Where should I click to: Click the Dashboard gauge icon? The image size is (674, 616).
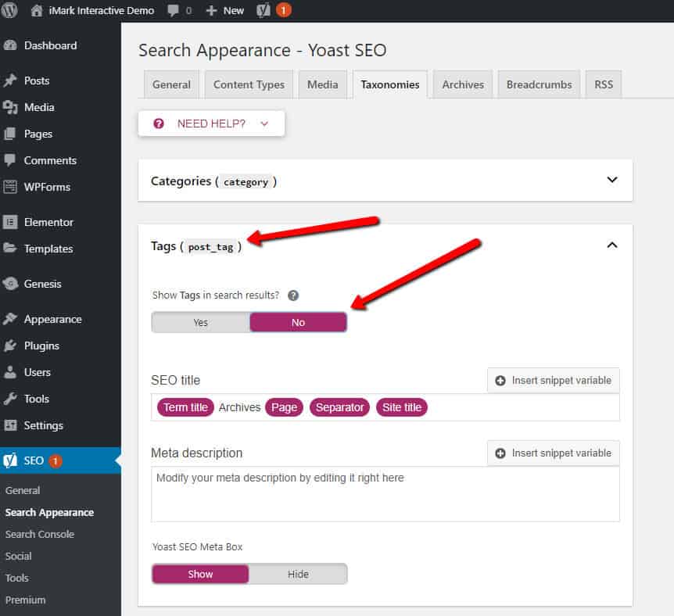tap(10, 45)
